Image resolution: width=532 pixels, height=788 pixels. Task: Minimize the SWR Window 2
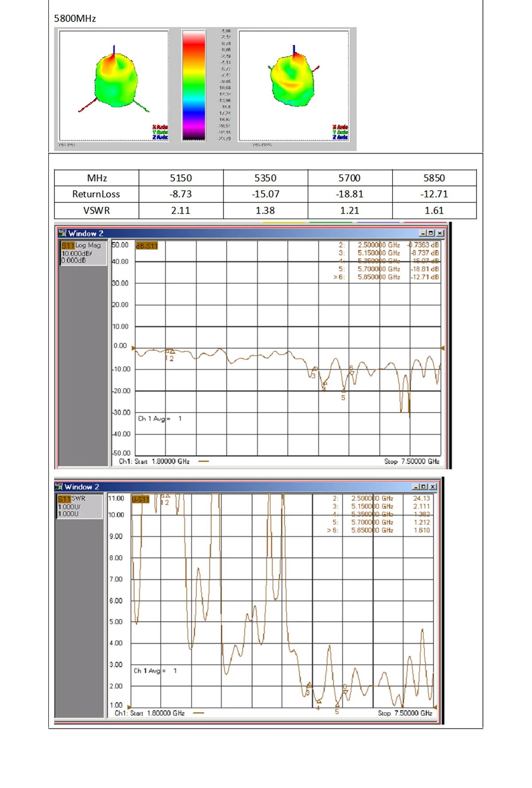[416, 487]
